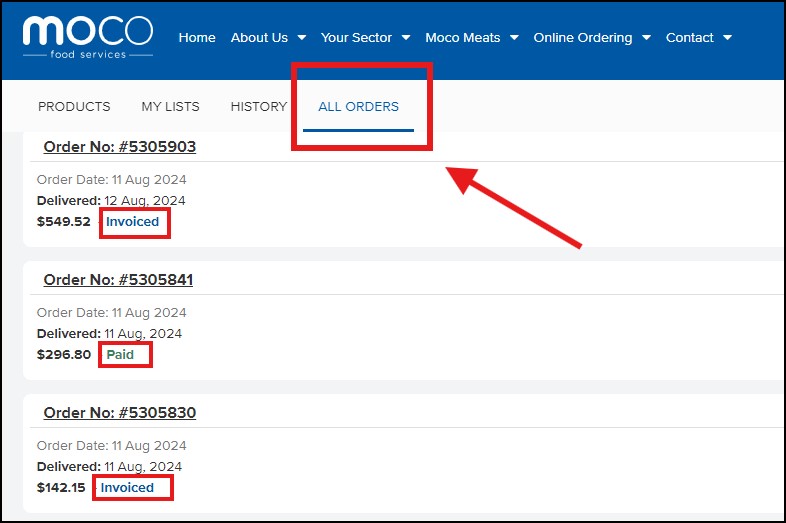
Task: Open order number #5305841
Action: tap(118, 280)
